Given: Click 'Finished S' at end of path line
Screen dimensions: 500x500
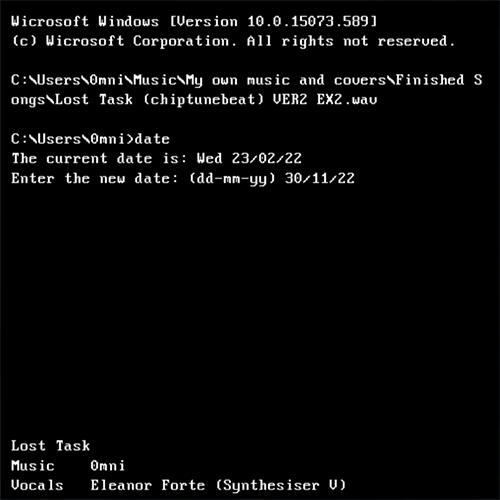Looking at the screenshot, I should pos(439,80).
